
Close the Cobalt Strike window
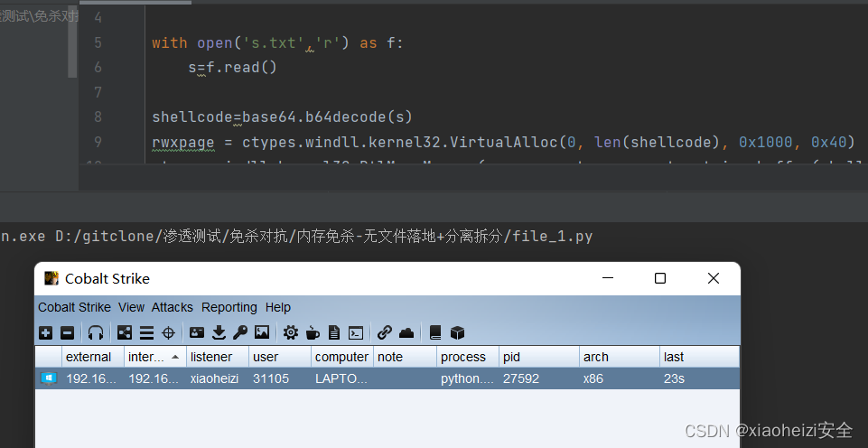(714, 278)
